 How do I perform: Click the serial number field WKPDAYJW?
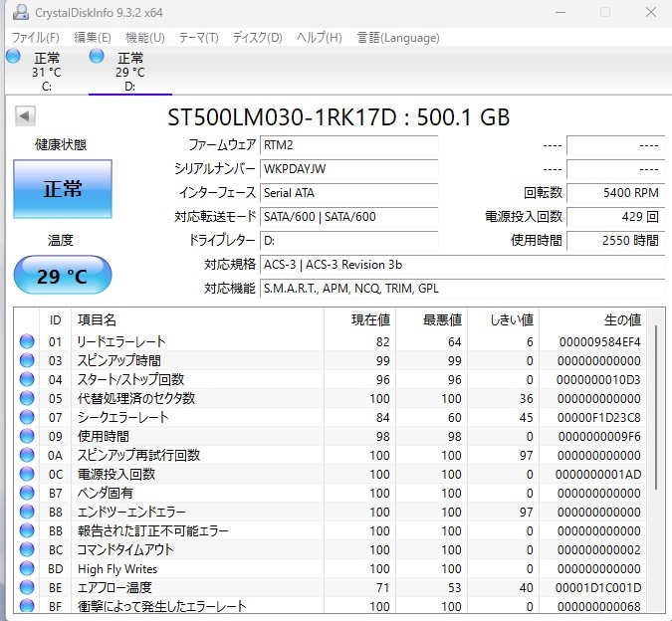(x=348, y=169)
